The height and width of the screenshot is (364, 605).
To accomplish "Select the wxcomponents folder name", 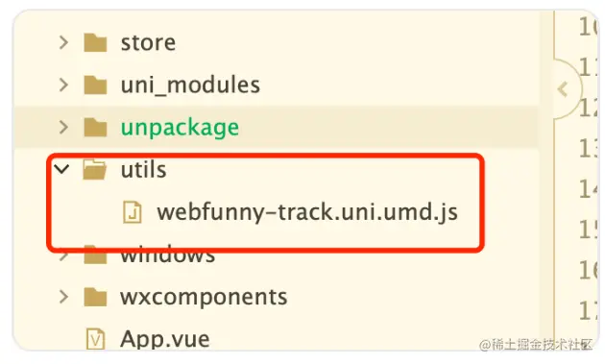I will [204, 297].
